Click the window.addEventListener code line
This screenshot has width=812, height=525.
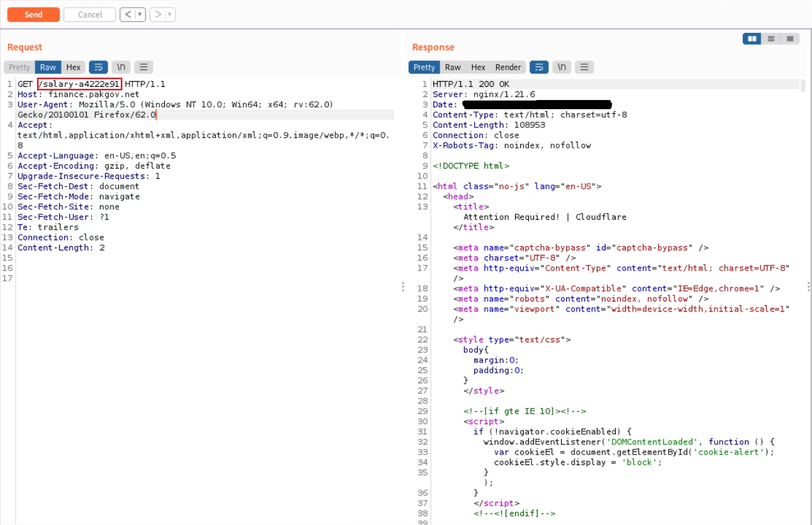pyautogui.click(x=629, y=442)
